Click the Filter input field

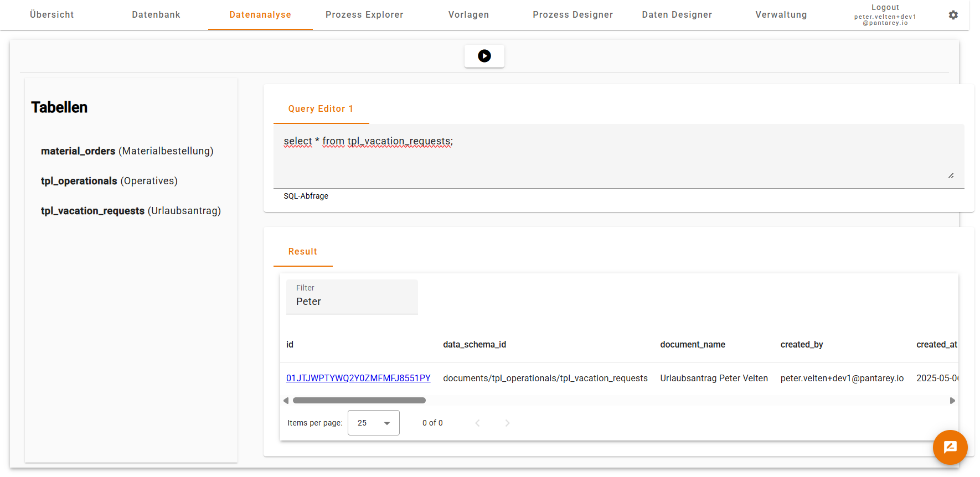[352, 301]
